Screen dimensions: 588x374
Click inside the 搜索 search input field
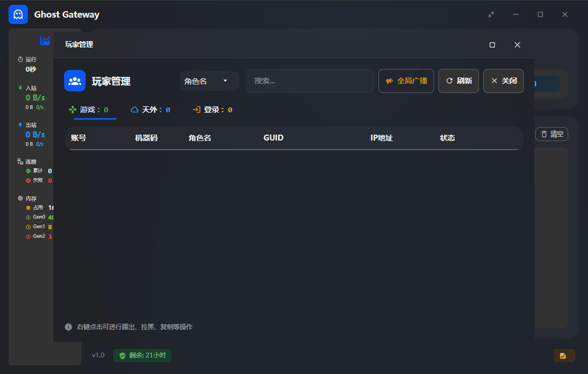(x=310, y=81)
